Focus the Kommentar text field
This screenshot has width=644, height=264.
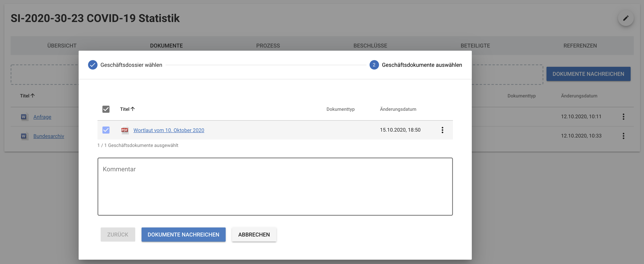[275, 187]
